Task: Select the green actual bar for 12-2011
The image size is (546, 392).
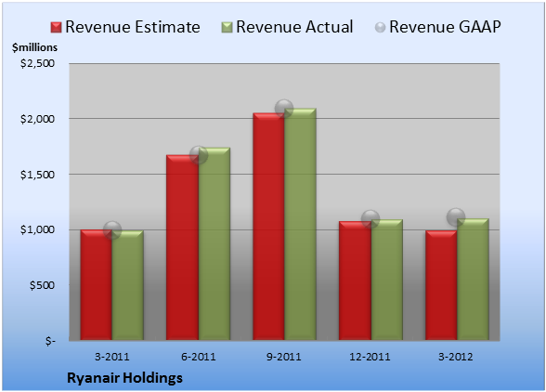Action: [387, 280]
